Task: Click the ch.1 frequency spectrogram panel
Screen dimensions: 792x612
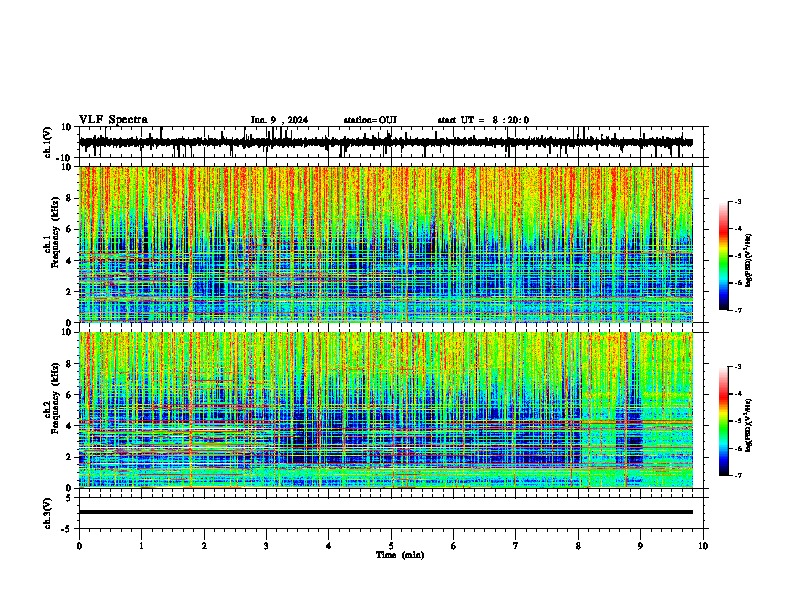Action: point(386,244)
